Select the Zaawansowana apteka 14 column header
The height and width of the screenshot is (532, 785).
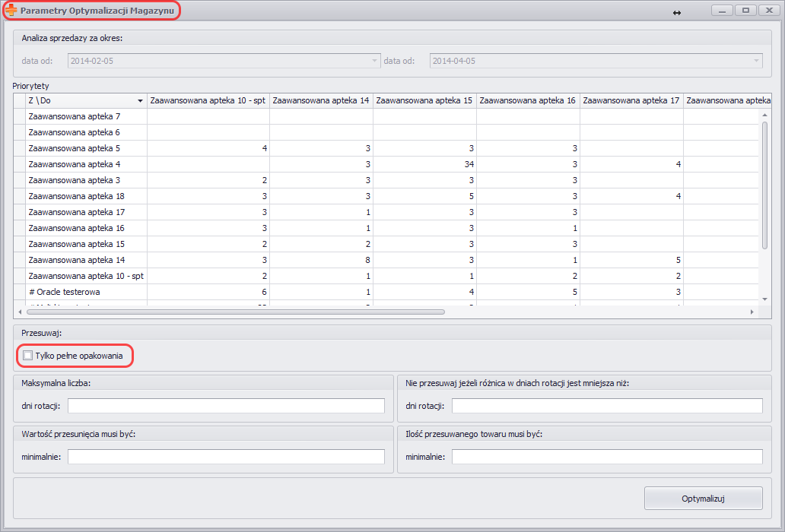click(321, 100)
